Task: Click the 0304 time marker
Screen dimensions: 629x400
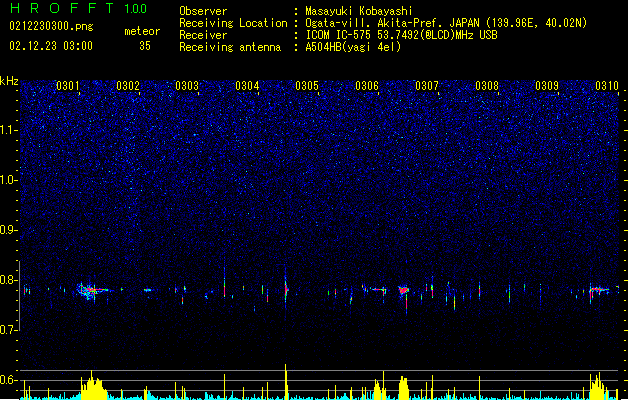Action: point(247,86)
